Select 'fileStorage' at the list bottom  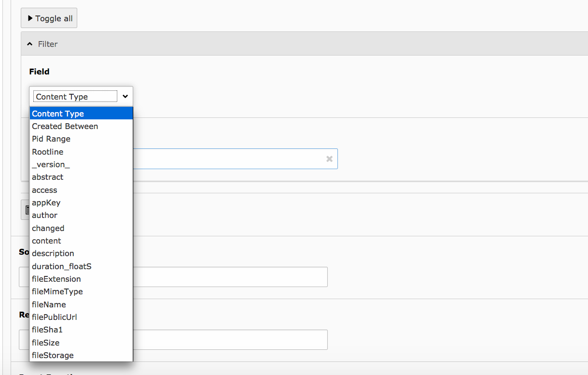[x=53, y=355]
